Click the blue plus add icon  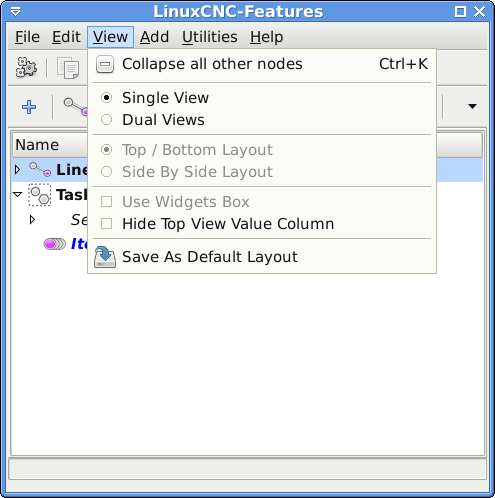pyautogui.click(x=29, y=107)
